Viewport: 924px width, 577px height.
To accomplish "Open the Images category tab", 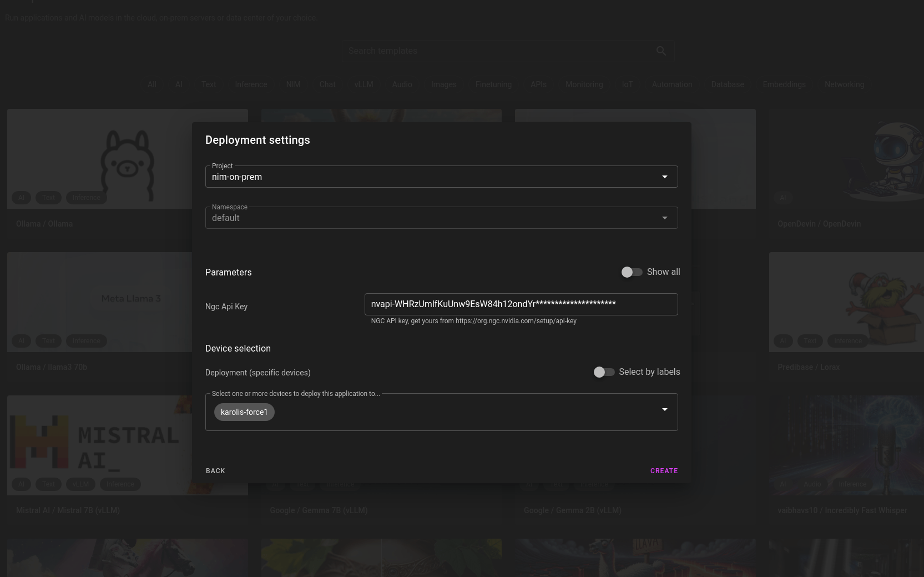I will click(x=443, y=84).
